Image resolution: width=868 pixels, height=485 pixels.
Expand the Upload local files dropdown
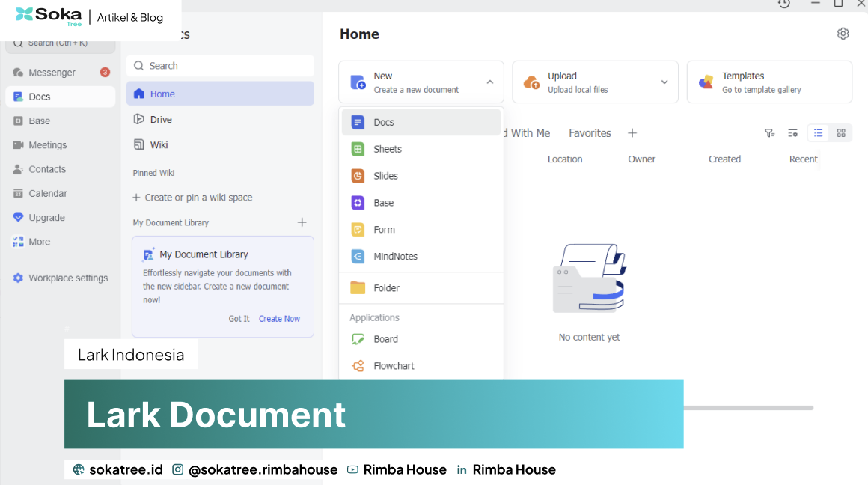[664, 82]
